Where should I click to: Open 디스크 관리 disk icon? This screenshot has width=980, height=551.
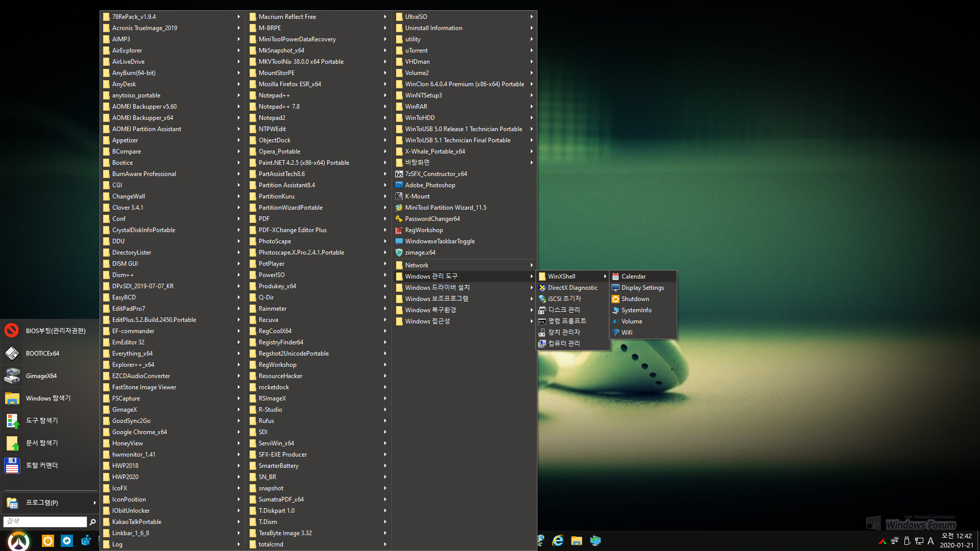point(542,310)
